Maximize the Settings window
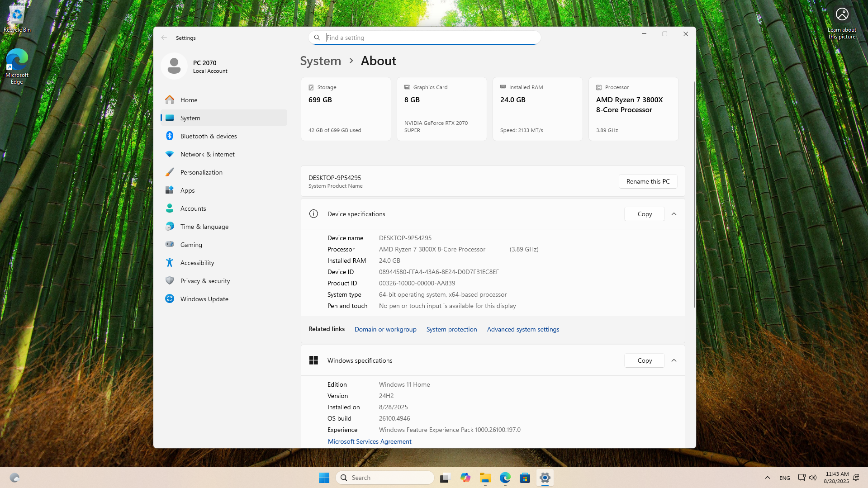The width and height of the screenshot is (868, 488). pyautogui.click(x=665, y=34)
